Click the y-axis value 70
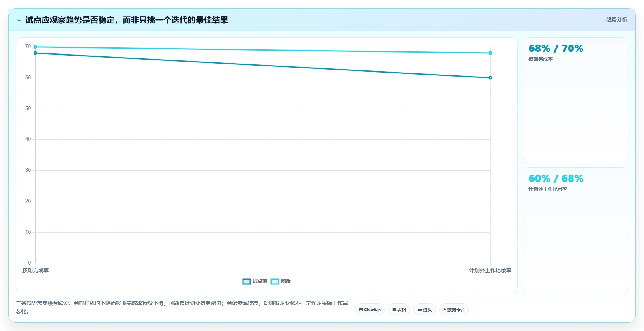 pyautogui.click(x=28, y=47)
